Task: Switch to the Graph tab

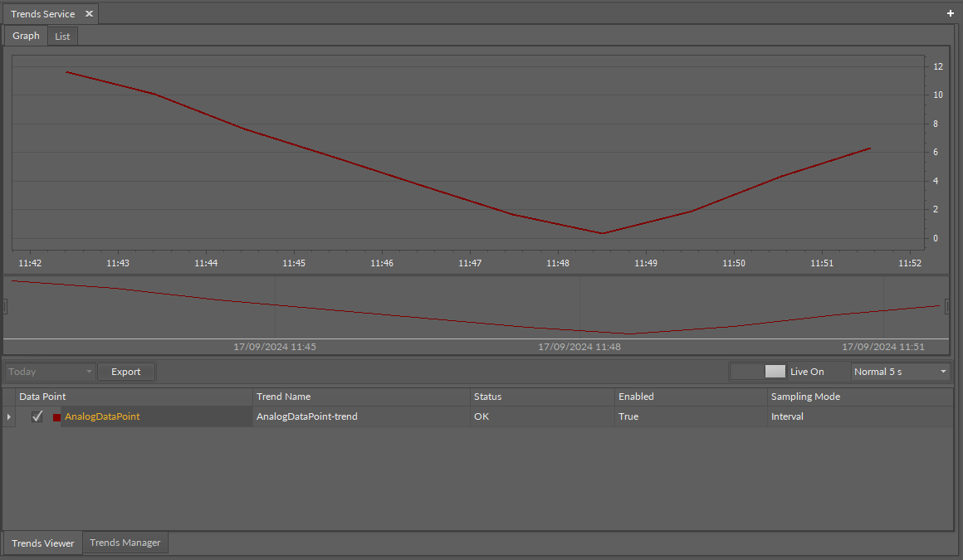Action: [26, 36]
